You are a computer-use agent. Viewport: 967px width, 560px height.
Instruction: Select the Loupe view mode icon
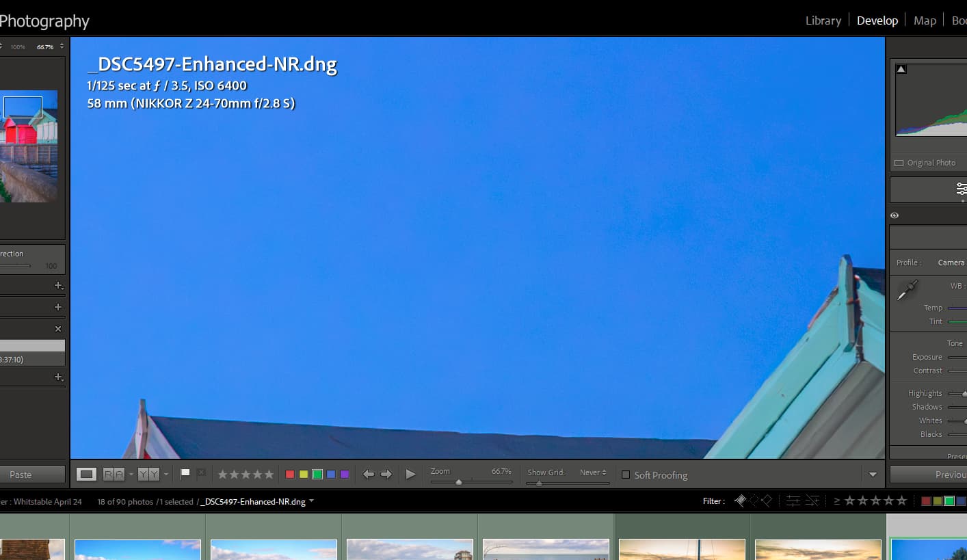click(86, 475)
